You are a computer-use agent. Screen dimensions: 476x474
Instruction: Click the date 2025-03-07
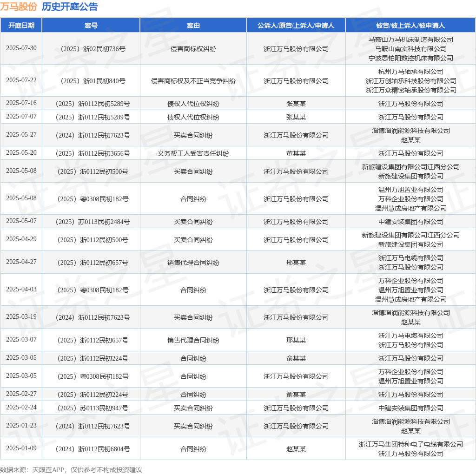[x=21, y=339]
